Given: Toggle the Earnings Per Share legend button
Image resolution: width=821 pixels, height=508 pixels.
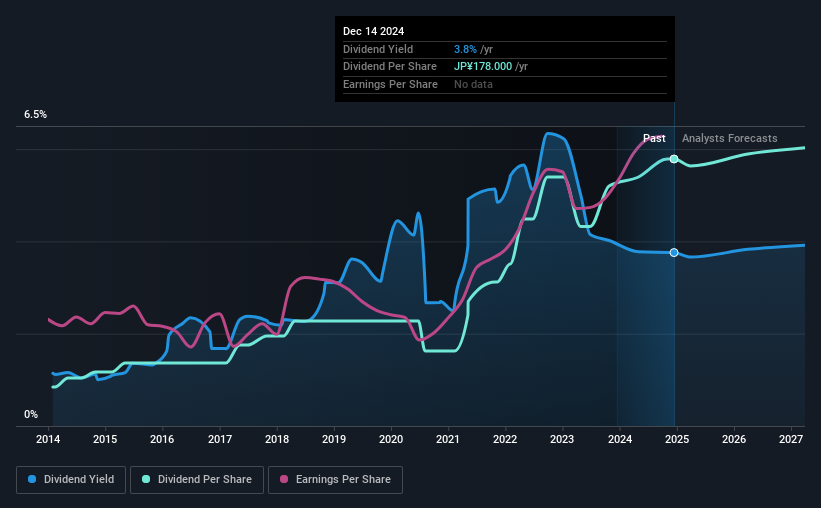Looking at the screenshot, I should [x=336, y=480].
